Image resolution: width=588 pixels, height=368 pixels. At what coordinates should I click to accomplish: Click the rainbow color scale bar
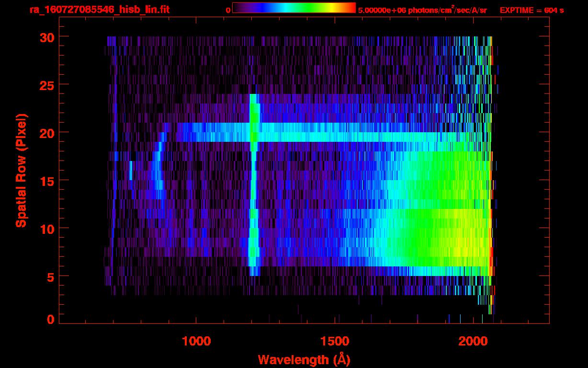(294, 8)
